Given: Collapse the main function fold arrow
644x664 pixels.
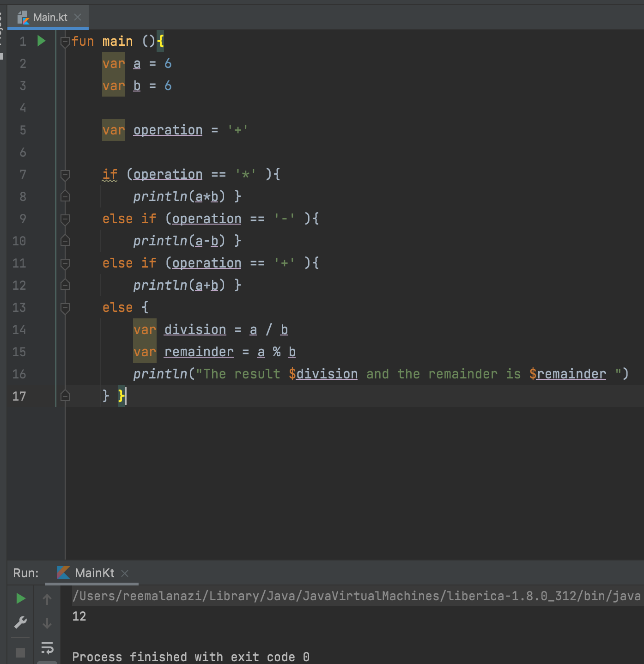Looking at the screenshot, I should [x=65, y=41].
